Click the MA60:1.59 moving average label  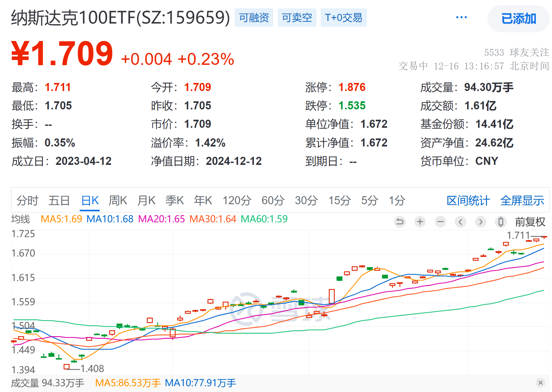coord(264,219)
